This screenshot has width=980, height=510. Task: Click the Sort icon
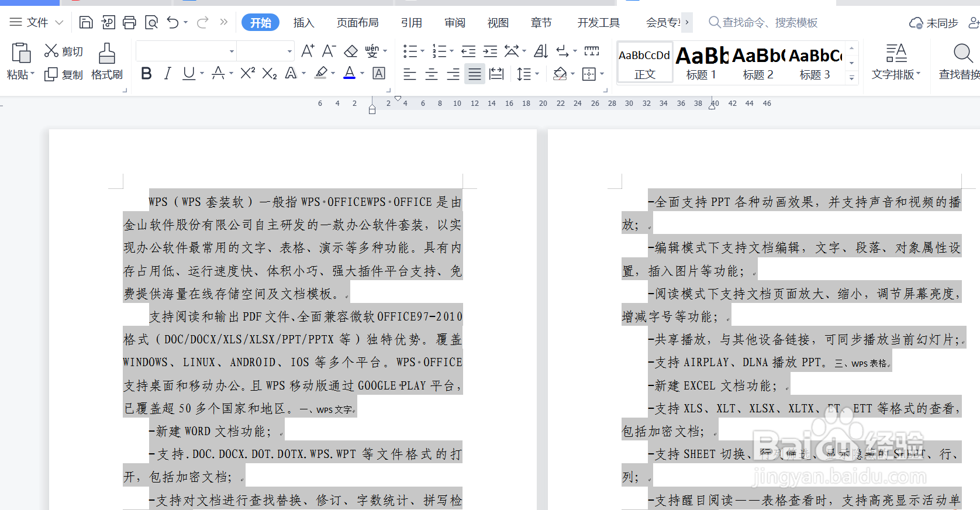(541, 51)
